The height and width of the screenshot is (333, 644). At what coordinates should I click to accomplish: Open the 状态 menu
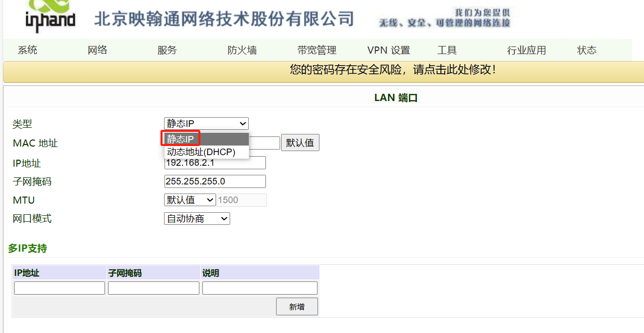pos(587,50)
